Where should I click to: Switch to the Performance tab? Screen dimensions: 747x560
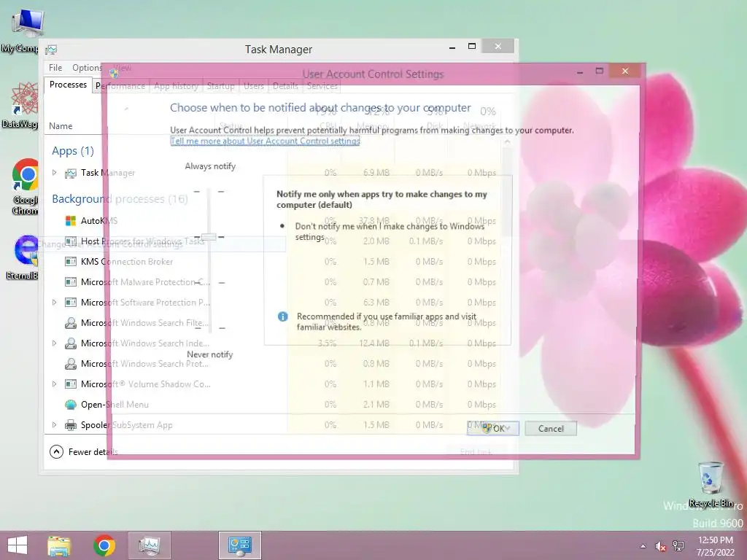pyautogui.click(x=120, y=86)
